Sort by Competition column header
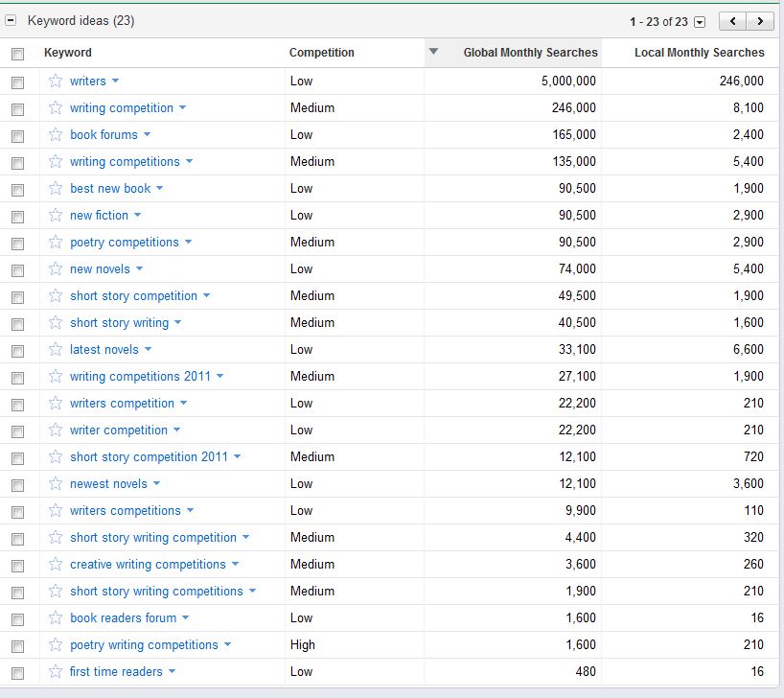Image resolution: width=784 pixels, height=698 pixels. pos(322,53)
